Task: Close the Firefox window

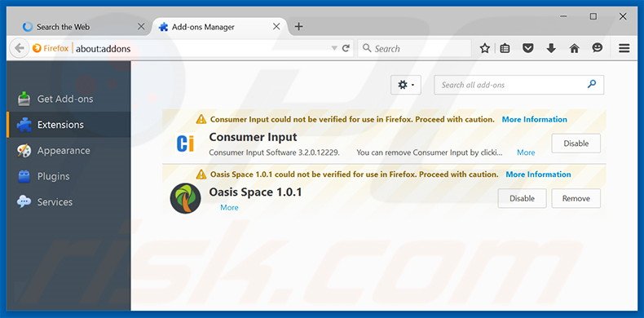Action: (x=623, y=16)
